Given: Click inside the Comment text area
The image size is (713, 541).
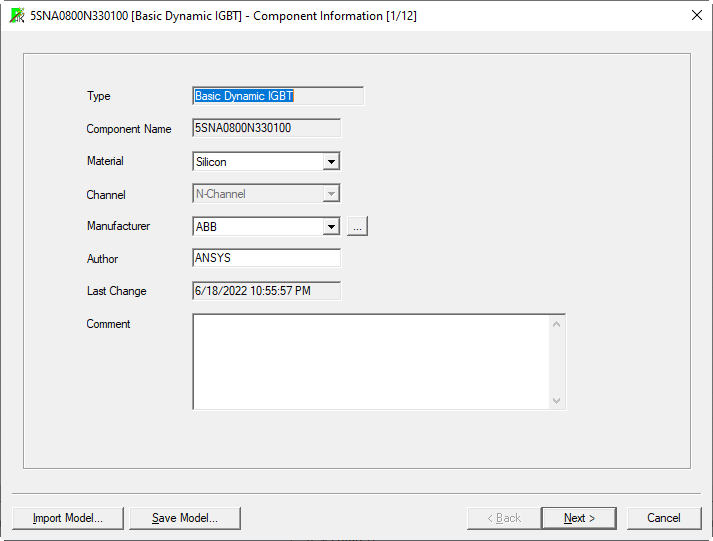Looking at the screenshot, I should (x=371, y=362).
